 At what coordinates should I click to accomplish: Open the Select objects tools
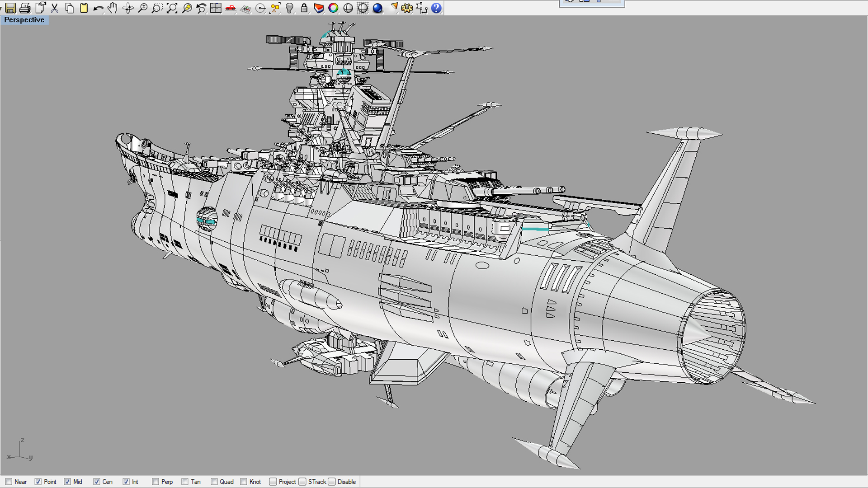(275, 8)
